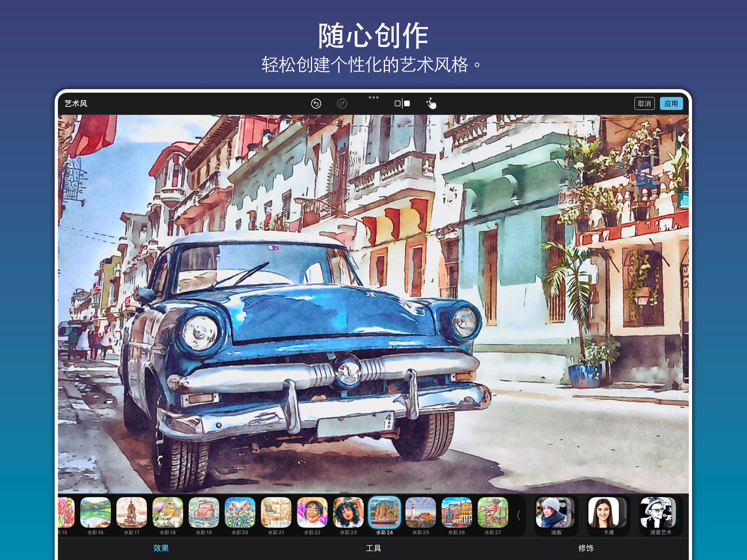Screen dimensions: 747x560
Task: Switch to the 效果 effects tab
Action: (161, 548)
